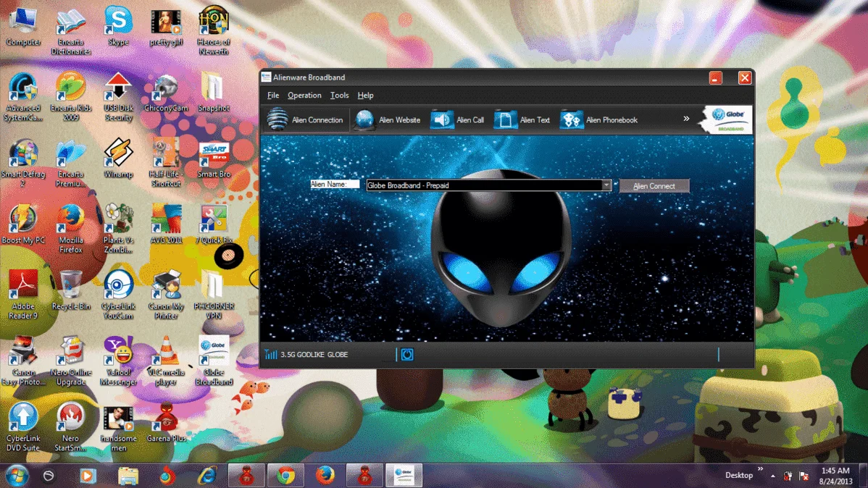The width and height of the screenshot is (868, 488).
Task: Open the handsome men video file
Action: pyautogui.click(x=119, y=430)
